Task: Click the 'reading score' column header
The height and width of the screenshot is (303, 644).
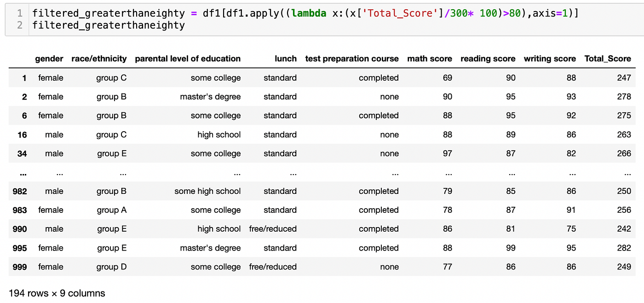Action: pos(488,58)
